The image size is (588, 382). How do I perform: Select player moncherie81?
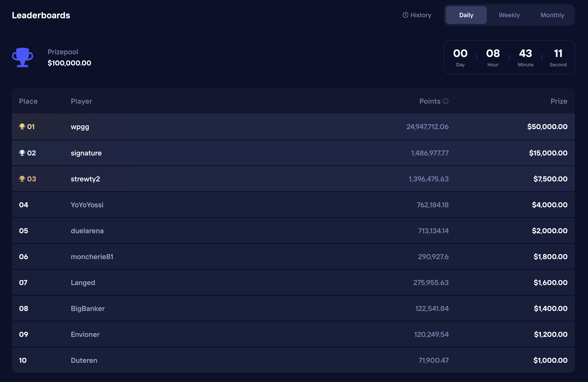[x=92, y=257]
